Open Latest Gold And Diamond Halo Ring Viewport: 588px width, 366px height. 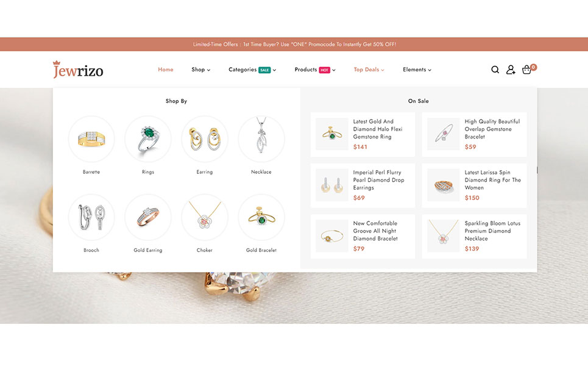tap(378, 129)
